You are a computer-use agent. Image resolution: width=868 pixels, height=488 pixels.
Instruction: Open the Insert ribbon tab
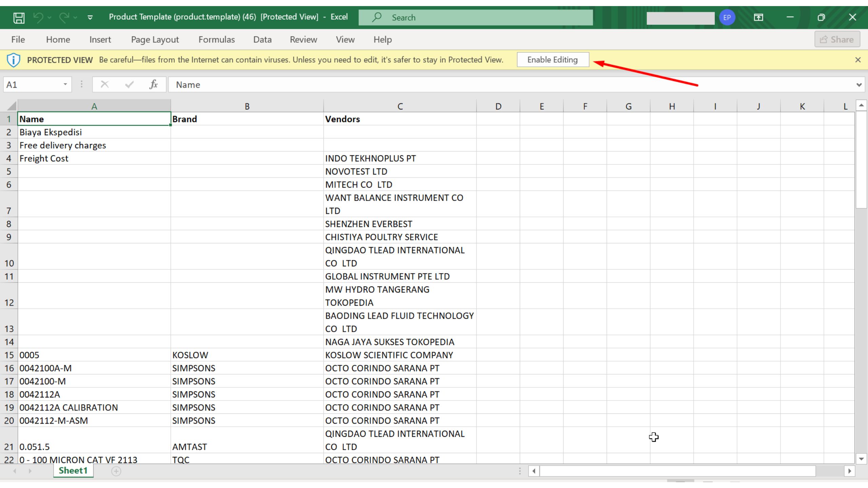(100, 40)
